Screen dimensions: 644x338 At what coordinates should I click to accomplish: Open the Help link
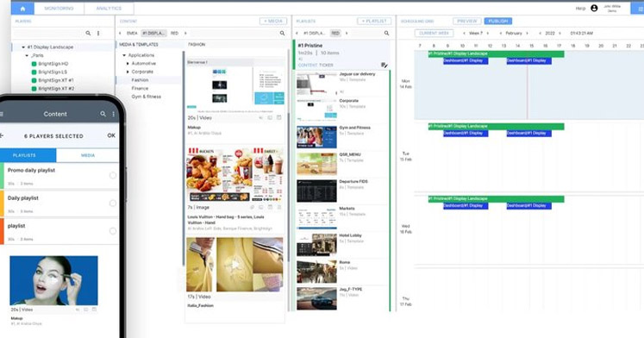[x=580, y=9]
